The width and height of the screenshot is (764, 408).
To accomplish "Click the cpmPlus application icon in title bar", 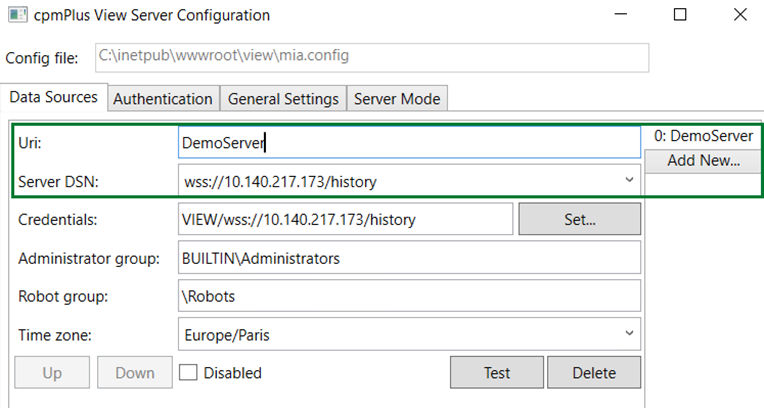I will 18,15.
